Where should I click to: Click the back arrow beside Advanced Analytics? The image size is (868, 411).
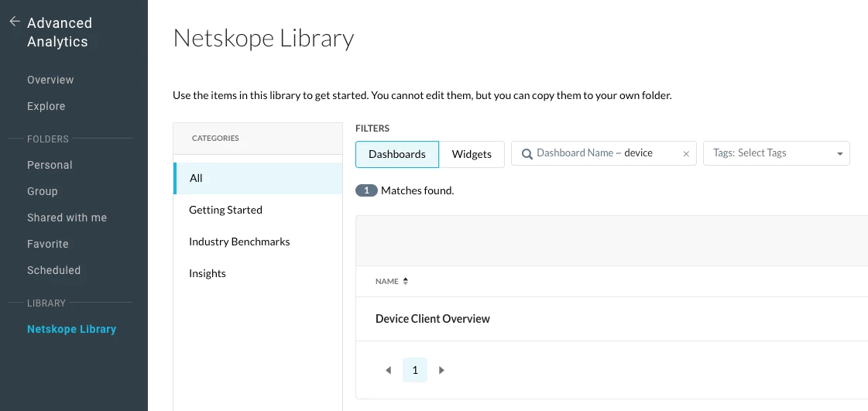[x=15, y=22]
